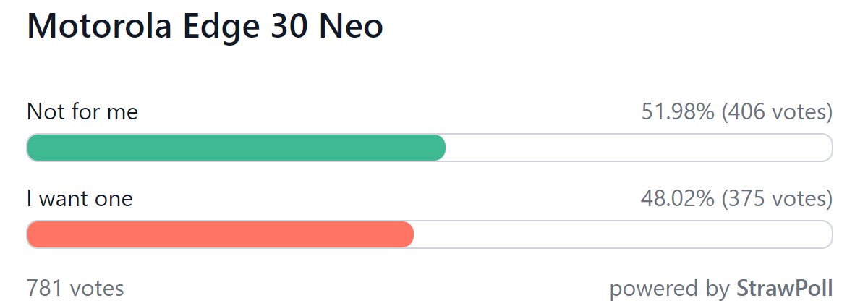Click the Motorola Edge 30 Neo poll title
Image resolution: width=868 pixels, height=306 pixels.
[x=205, y=27]
